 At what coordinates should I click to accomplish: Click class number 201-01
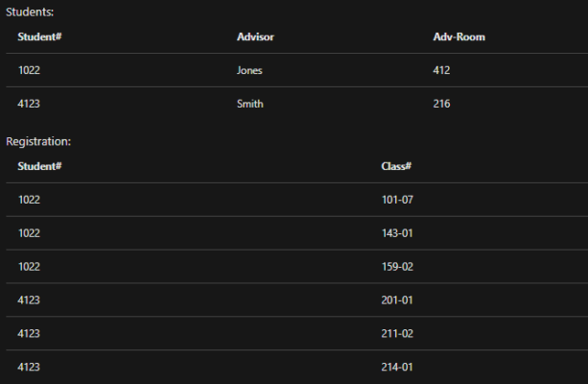click(397, 300)
